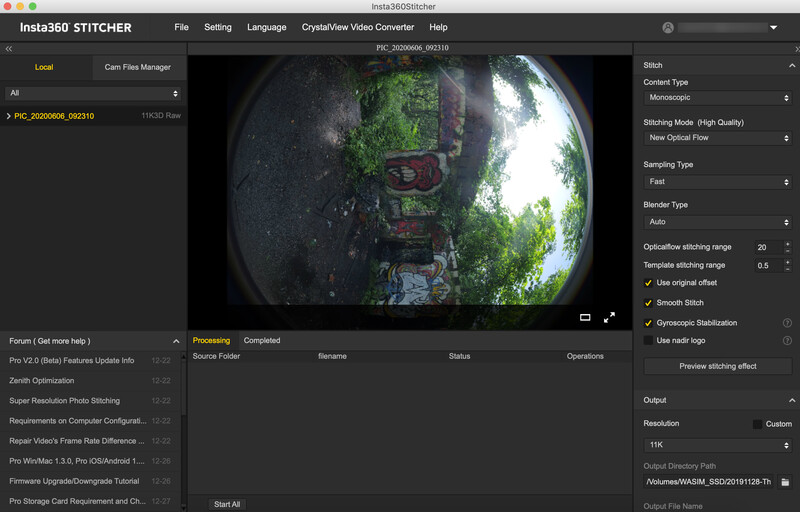
Task: Click the Opticalflow stitching range value field
Action: (768, 247)
